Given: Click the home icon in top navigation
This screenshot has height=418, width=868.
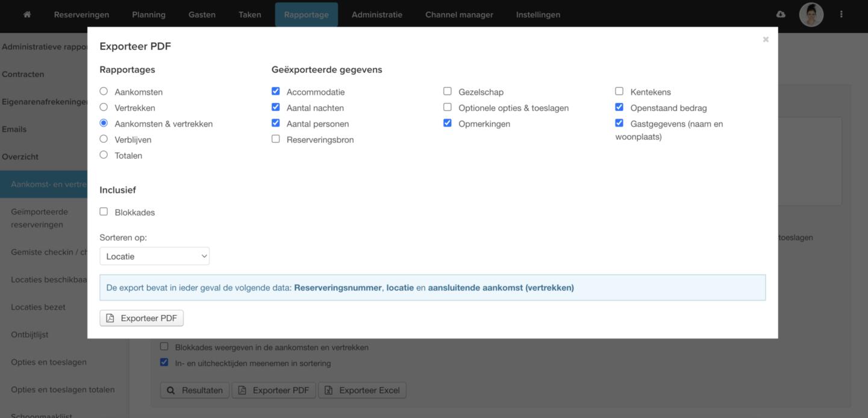Looking at the screenshot, I should point(27,14).
